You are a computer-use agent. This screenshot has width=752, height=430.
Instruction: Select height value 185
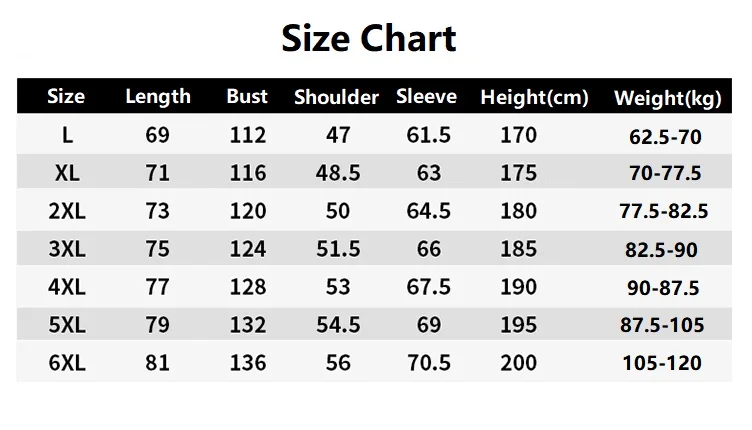click(x=518, y=249)
